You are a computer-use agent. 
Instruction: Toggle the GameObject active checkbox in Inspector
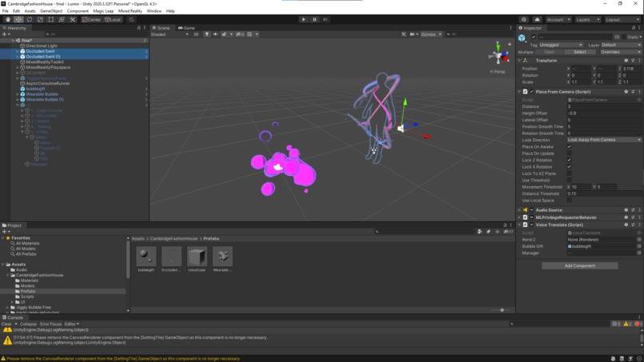point(533,37)
